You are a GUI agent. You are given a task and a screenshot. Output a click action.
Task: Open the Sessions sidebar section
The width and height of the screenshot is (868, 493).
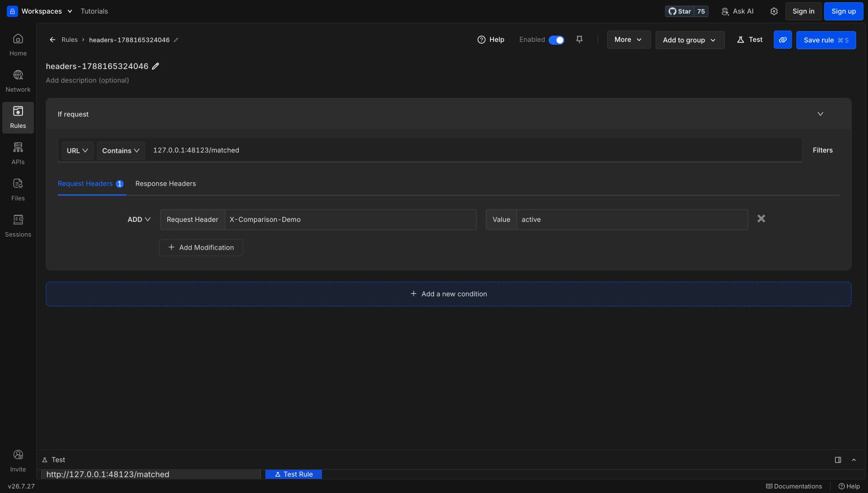pyautogui.click(x=18, y=226)
